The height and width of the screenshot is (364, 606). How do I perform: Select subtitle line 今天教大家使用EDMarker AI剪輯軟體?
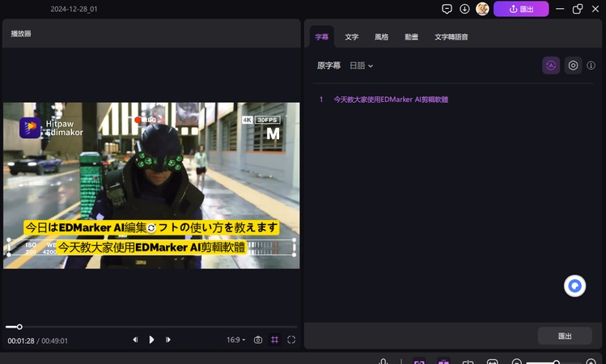coord(391,99)
